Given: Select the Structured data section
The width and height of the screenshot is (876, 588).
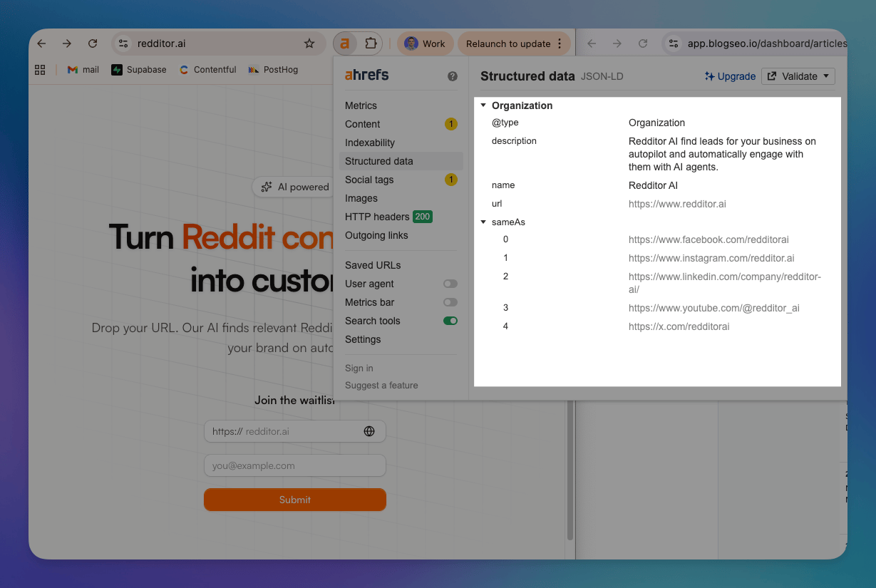Looking at the screenshot, I should (401, 161).
